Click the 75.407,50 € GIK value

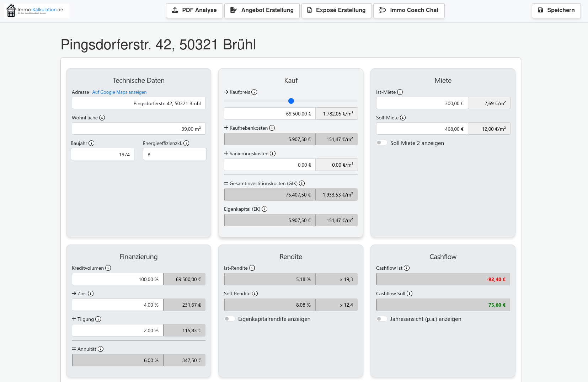click(270, 195)
